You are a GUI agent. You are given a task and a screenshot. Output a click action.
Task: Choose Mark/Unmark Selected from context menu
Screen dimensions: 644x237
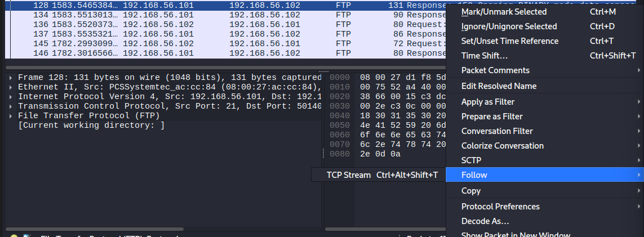point(496,12)
